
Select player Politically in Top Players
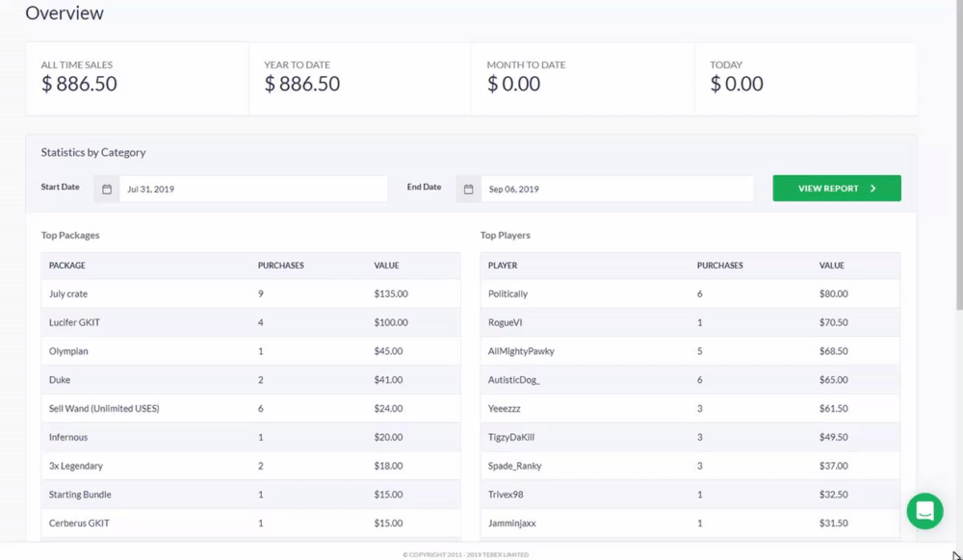click(508, 293)
